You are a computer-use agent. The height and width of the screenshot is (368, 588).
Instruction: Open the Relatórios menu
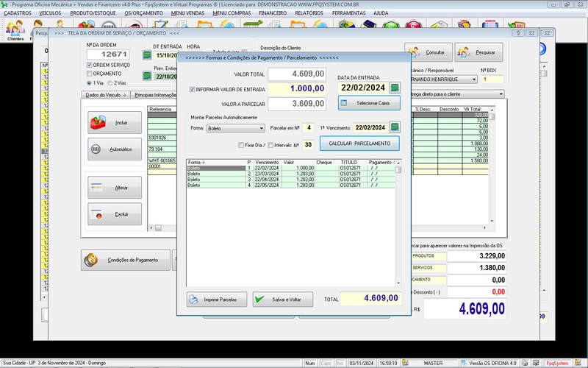point(309,13)
